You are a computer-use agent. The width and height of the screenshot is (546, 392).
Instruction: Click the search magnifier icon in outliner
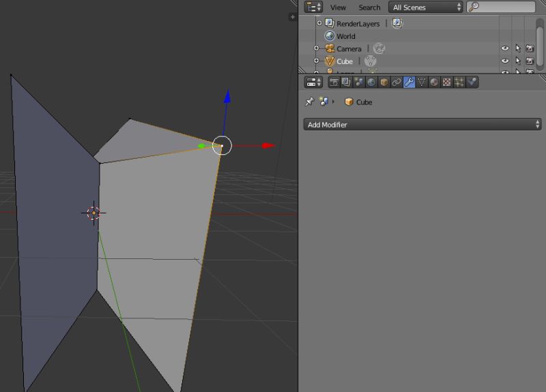tap(474, 7)
